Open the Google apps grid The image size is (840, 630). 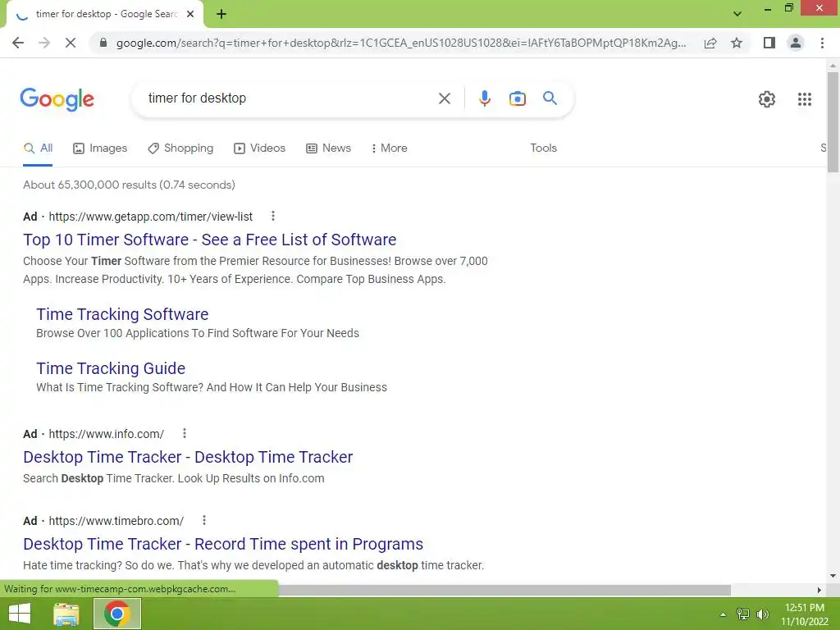pos(804,99)
